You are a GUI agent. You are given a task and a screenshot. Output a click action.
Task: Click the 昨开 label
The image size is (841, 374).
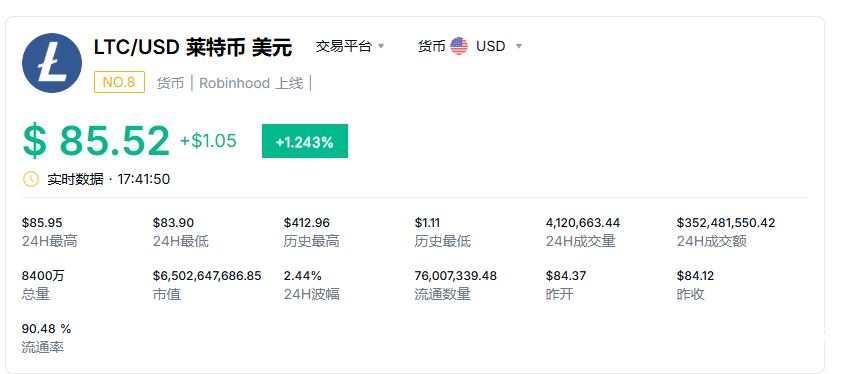tap(560, 294)
